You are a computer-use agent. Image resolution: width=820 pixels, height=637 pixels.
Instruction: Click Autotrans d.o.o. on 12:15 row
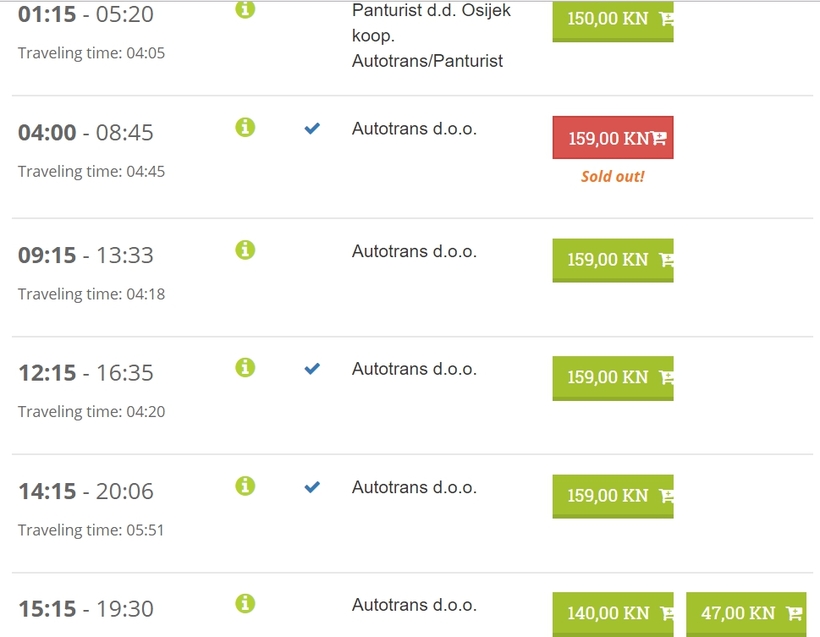click(414, 369)
